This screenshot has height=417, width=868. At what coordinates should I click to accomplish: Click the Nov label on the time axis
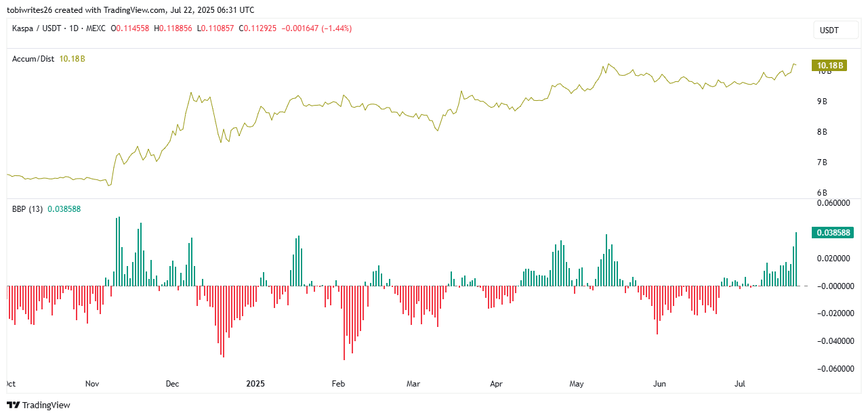(x=92, y=384)
